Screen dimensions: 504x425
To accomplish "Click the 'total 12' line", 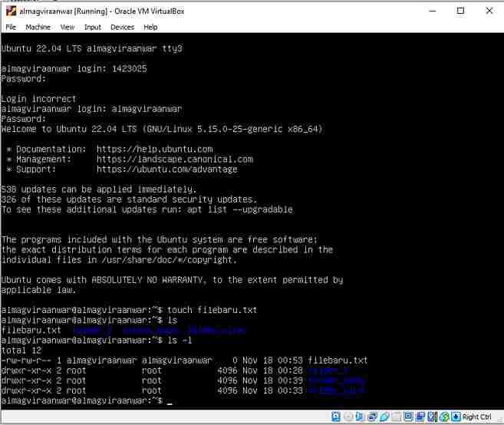I will 21,351.
